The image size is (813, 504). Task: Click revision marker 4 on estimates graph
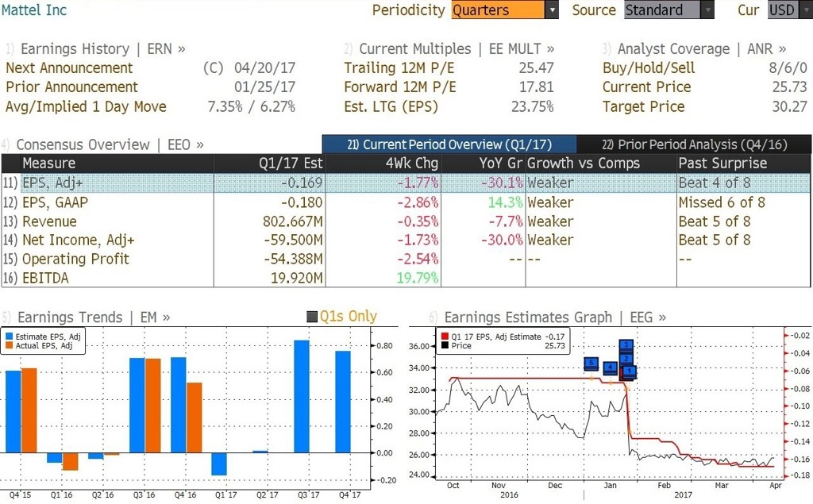[611, 367]
